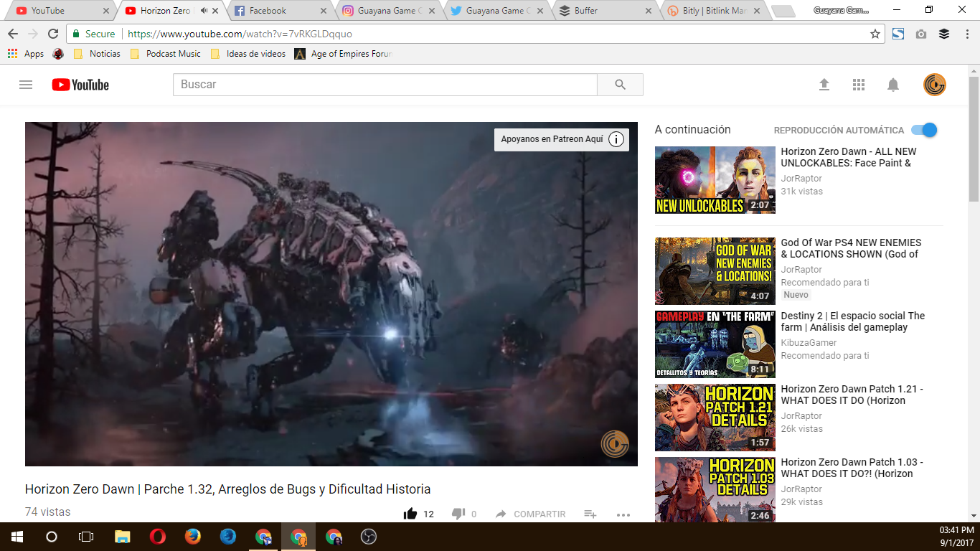Click the Secure padlock site info

pos(93,34)
